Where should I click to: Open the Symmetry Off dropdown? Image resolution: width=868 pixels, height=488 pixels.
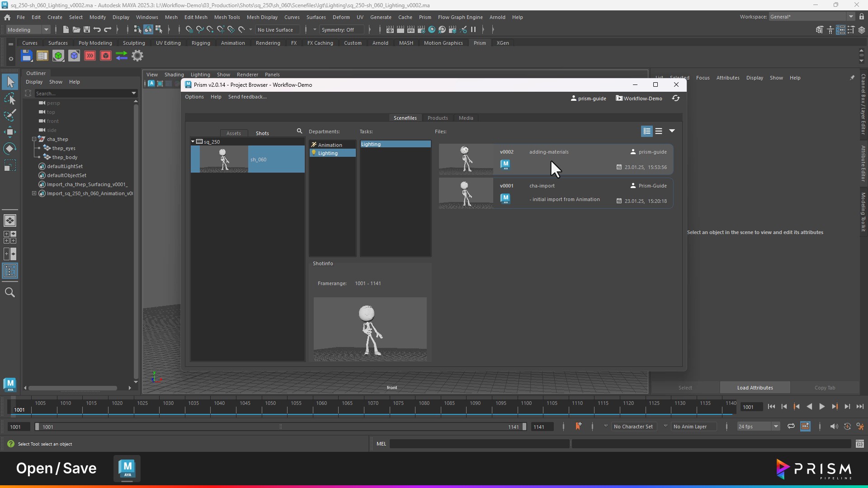tap(342, 30)
